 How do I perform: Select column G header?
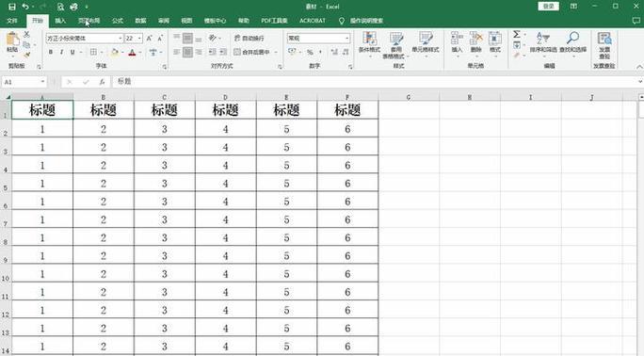409,97
